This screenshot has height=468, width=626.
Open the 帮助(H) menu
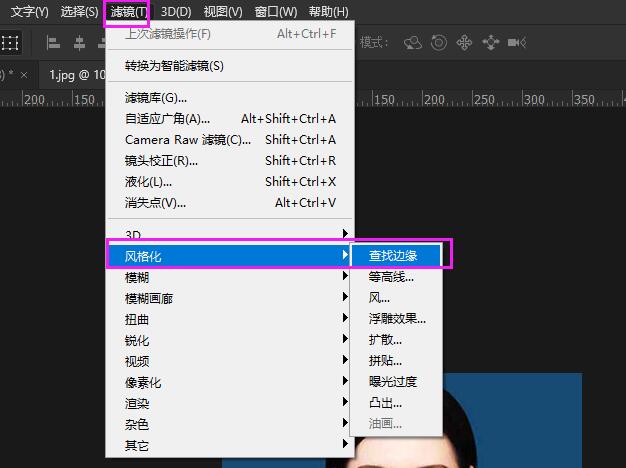(328, 12)
